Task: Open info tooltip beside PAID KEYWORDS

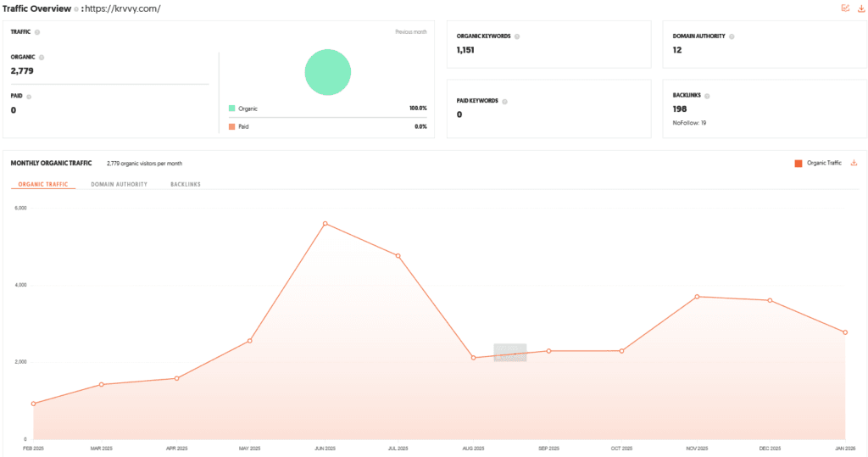Action: (x=504, y=102)
